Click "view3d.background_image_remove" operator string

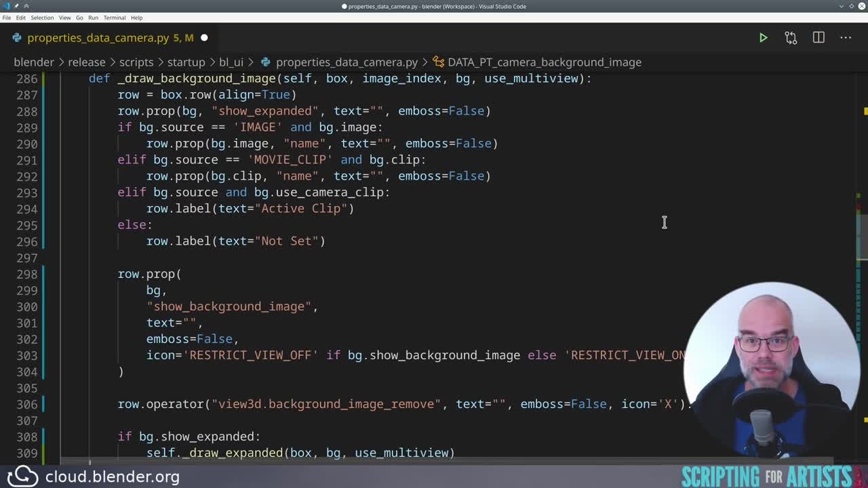(x=325, y=404)
